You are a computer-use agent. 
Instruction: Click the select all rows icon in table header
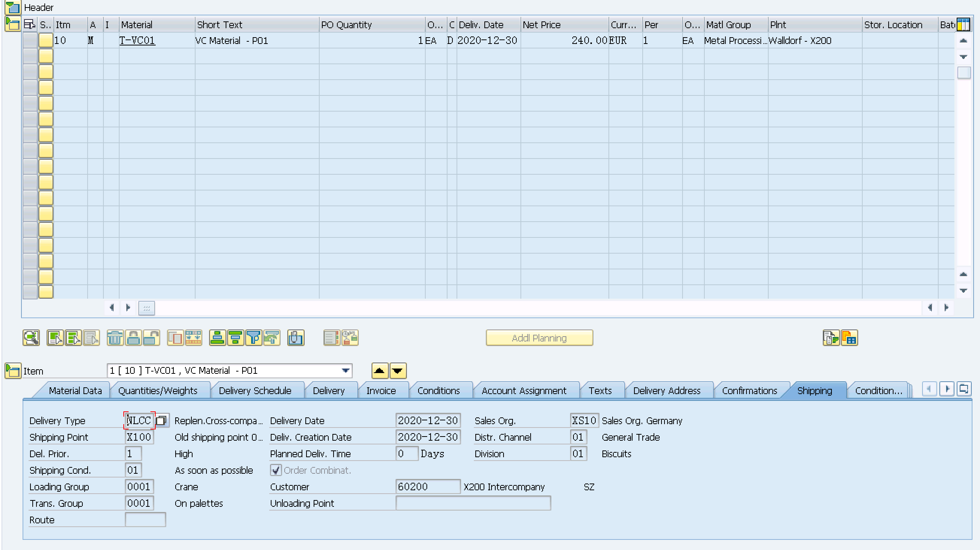click(29, 25)
